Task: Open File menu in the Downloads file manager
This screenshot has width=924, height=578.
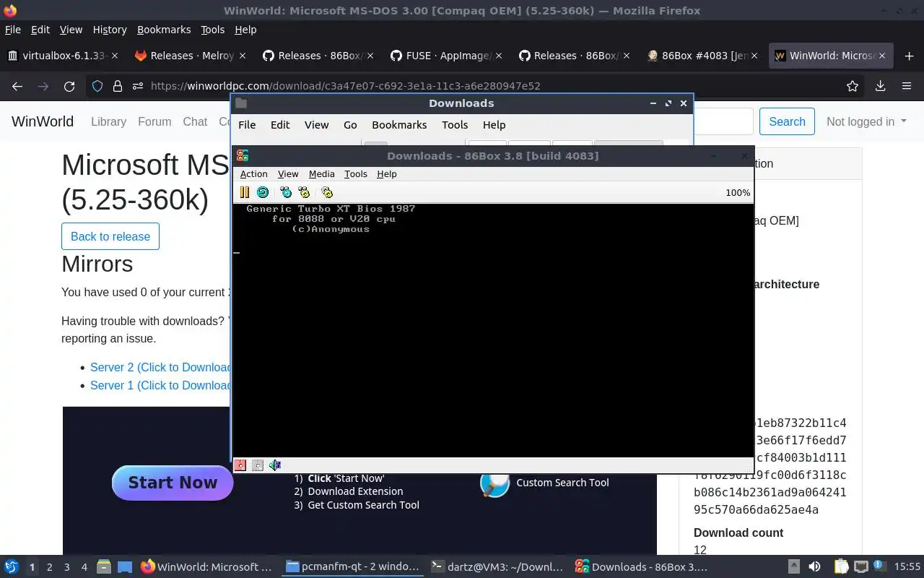Action: 247,125
